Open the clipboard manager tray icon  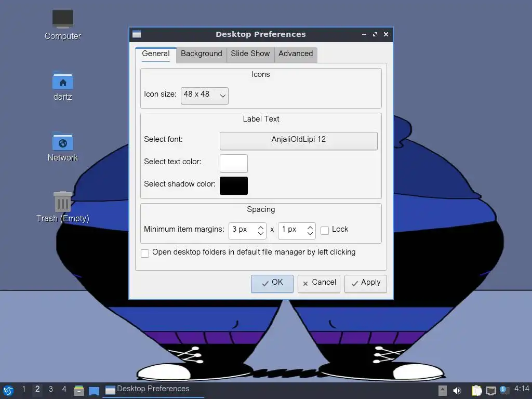[x=477, y=391]
